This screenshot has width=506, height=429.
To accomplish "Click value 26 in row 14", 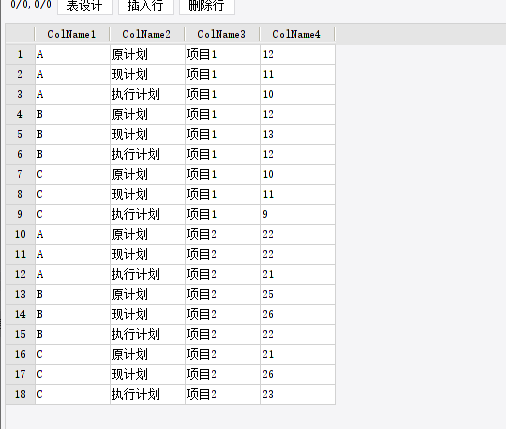I will pyautogui.click(x=298, y=314).
